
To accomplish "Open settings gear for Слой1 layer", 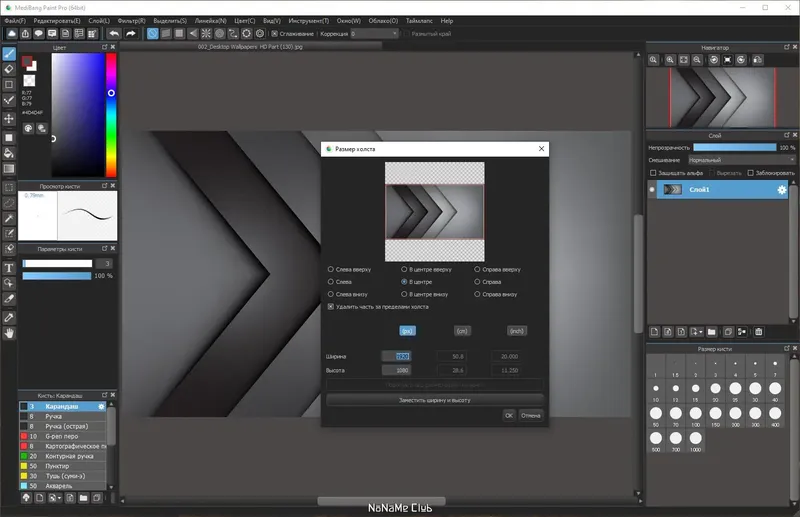I will 782,190.
